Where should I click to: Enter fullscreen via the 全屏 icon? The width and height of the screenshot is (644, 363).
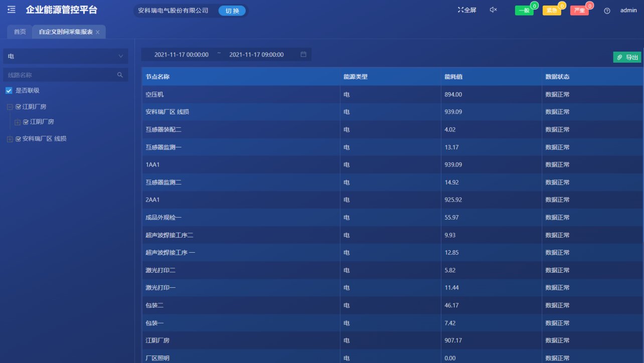pyautogui.click(x=466, y=9)
